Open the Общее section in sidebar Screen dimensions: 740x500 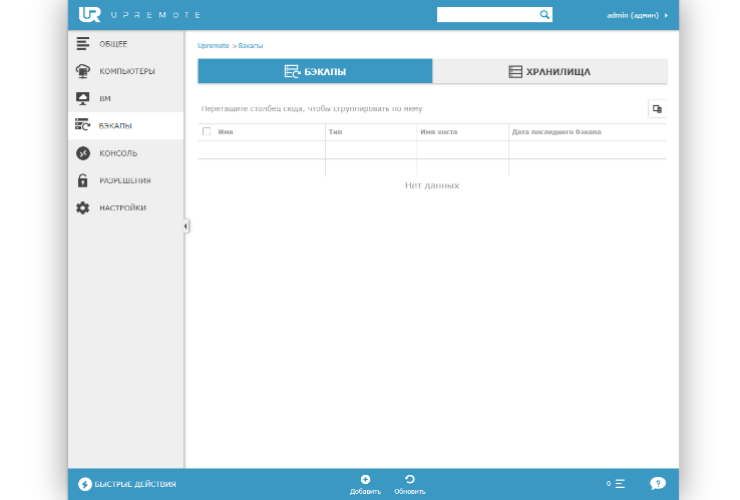coord(112,44)
